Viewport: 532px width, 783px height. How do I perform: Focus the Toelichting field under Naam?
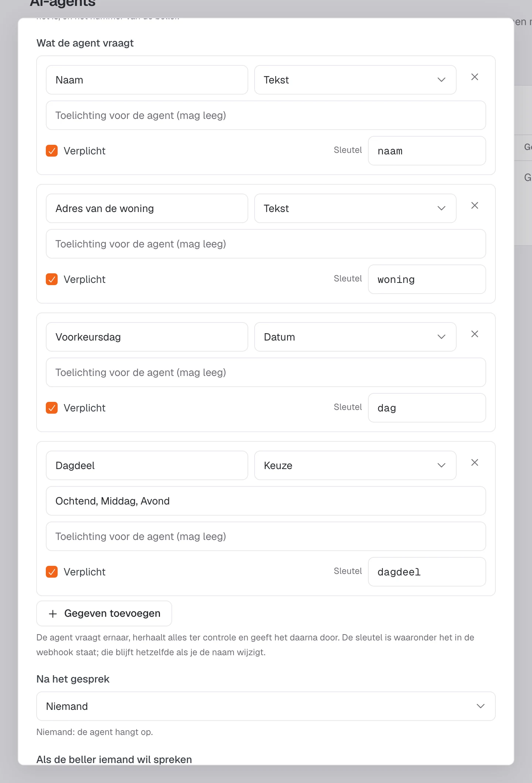click(x=266, y=115)
